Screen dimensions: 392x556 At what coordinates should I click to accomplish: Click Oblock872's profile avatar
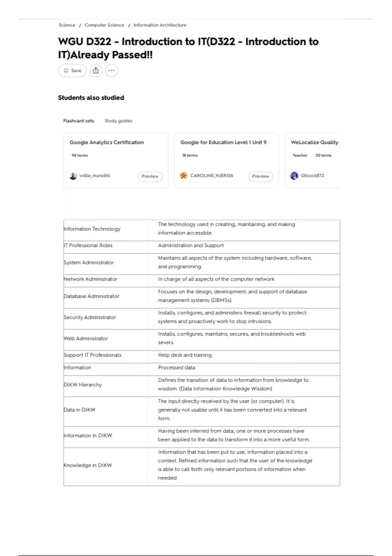click(294, 176)
